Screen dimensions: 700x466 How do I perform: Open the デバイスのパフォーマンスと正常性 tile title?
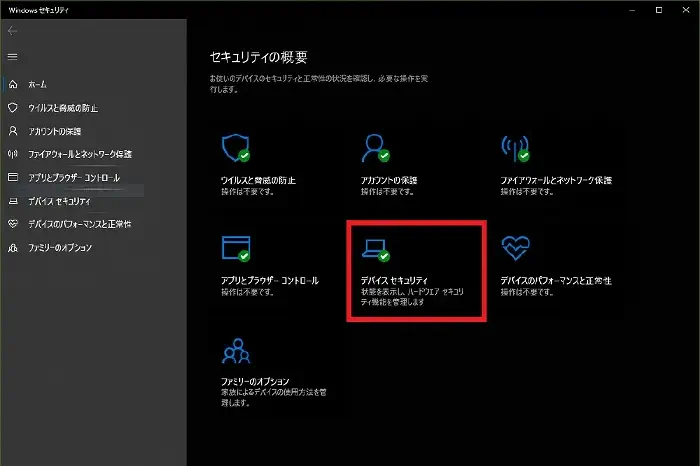(556, 280)
